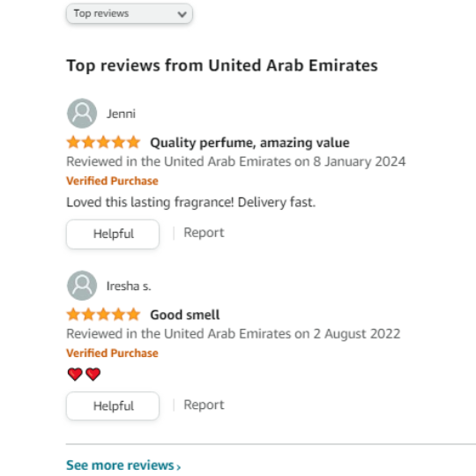Open reviewer name Jenni
This screenshot has width=476, height=476.
[x=121, y=114]
